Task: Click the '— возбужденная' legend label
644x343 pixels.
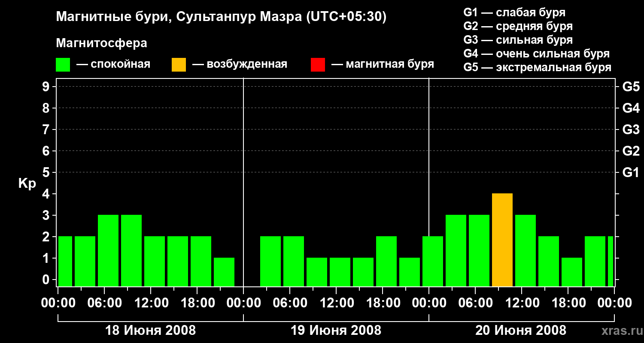Action: coord(240,65)
